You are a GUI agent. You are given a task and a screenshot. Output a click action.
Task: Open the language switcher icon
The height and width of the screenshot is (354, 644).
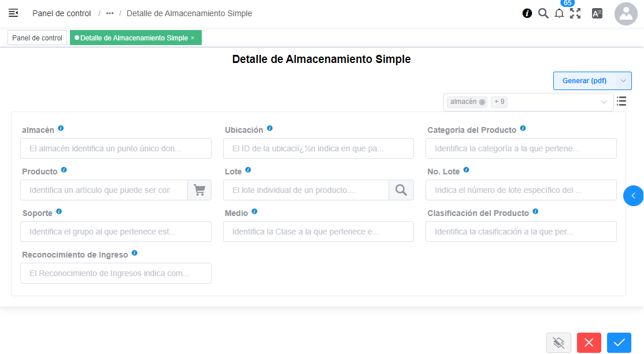pyautogui.click(x=597, y=13)
